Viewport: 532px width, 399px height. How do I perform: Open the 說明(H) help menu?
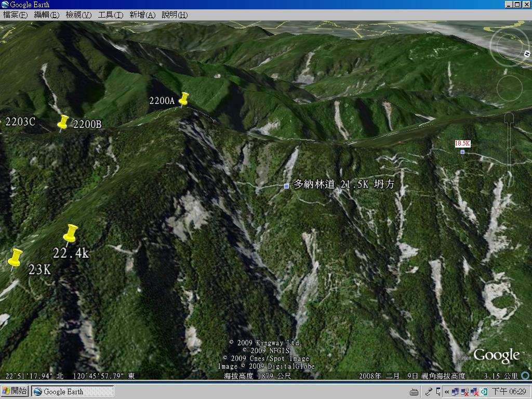175,15
